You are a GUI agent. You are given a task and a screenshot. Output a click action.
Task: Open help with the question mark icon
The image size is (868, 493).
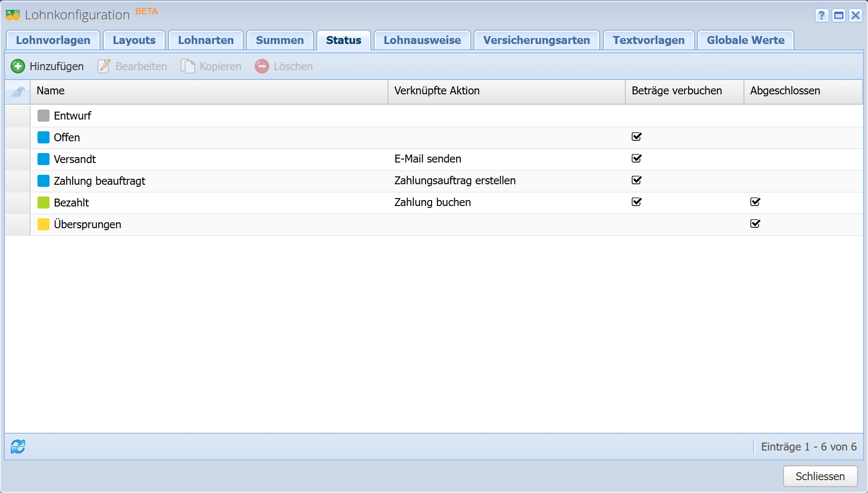[x=822, y=15]
